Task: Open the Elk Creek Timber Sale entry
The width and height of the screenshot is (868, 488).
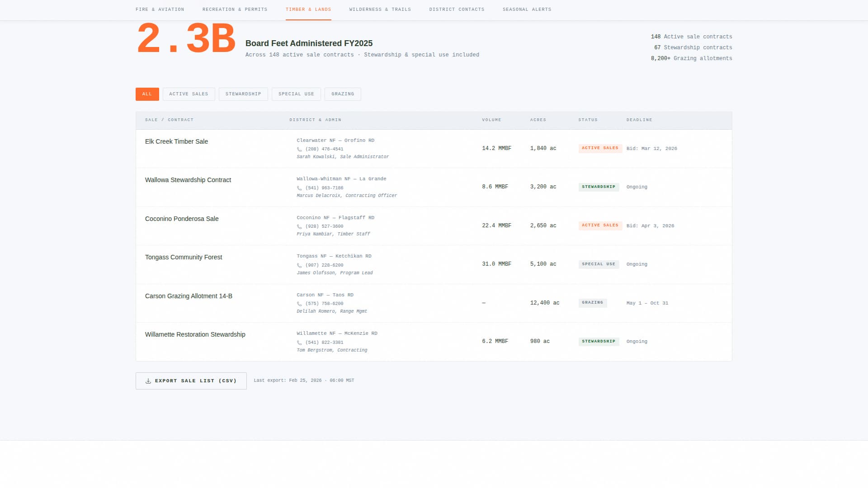Action: [x=176, y=141]
